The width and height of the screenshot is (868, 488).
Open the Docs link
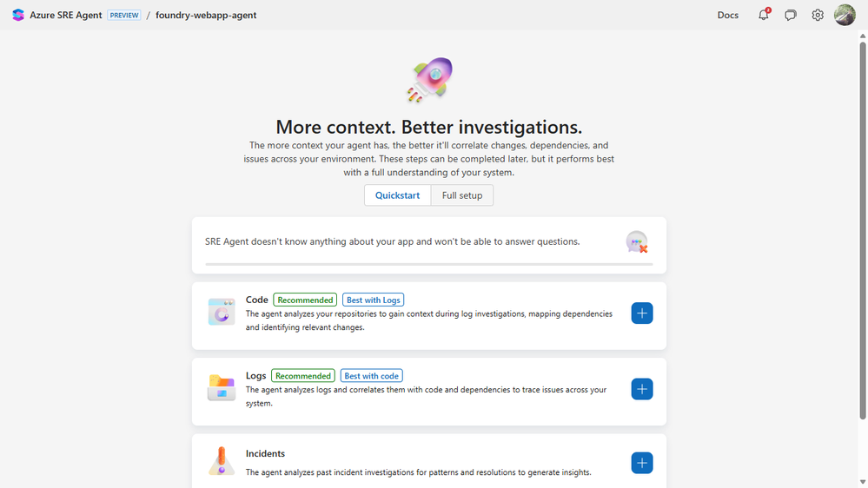[728, 15]
